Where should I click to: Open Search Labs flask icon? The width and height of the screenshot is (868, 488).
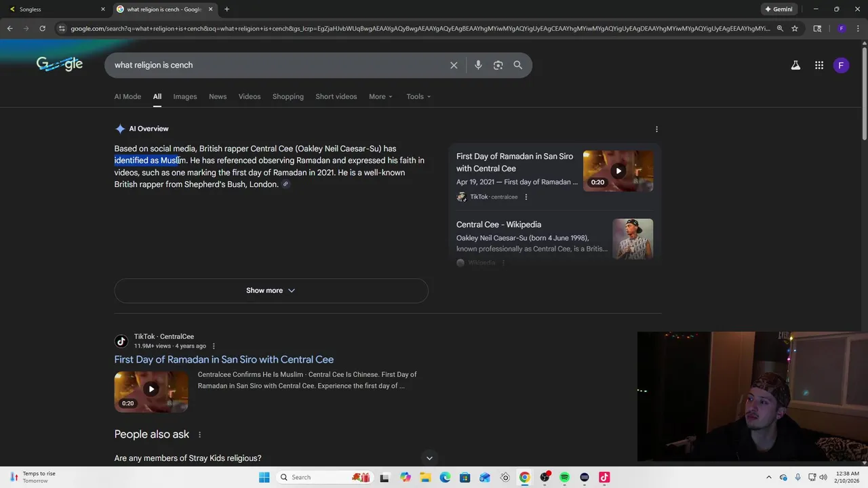pyautogui.click(x=795, y=65)
